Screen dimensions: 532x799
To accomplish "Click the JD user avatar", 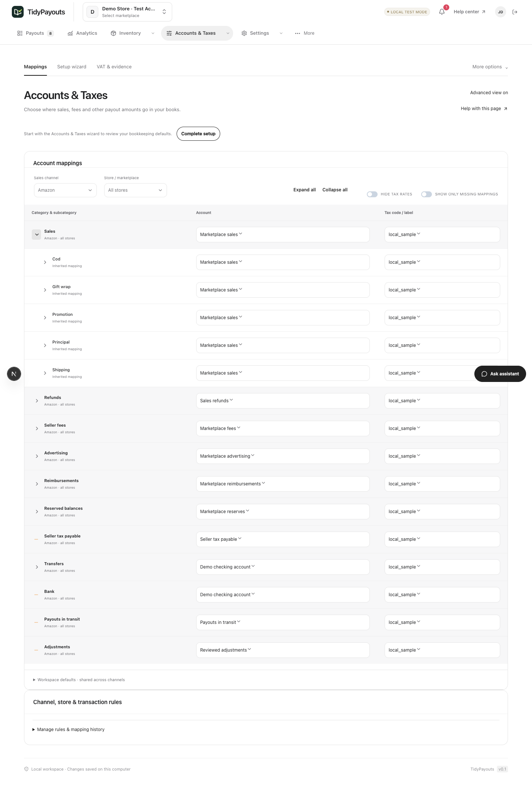I will coord(501,12).
